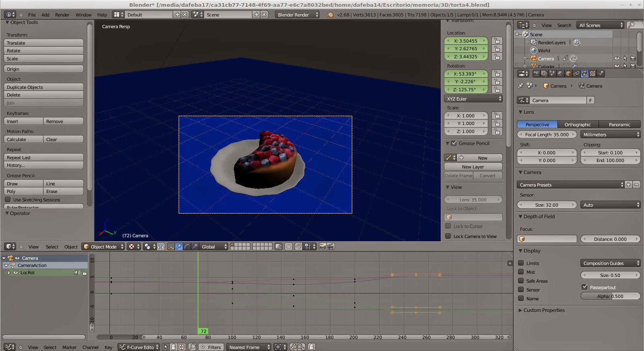This screenshot has width=644, height=351.
Task: Select the scale manipulator icon
Action: click(x=195, y=247)
